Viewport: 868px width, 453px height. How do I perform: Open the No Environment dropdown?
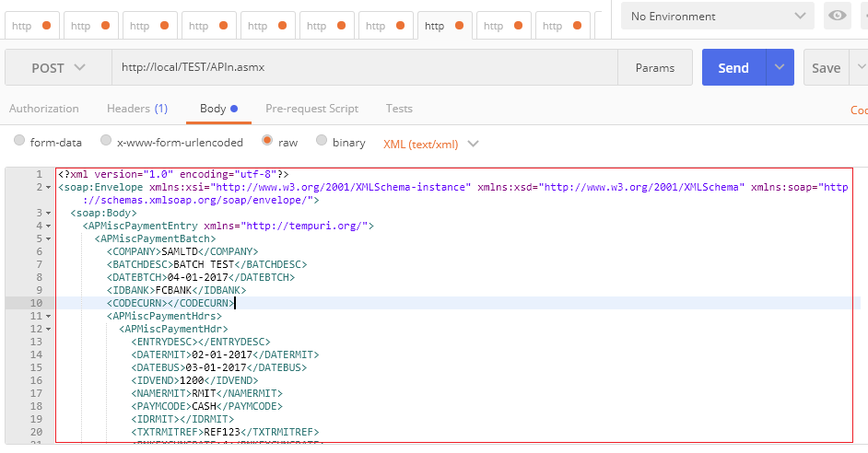pyautogui.click(x=718, y=16)
